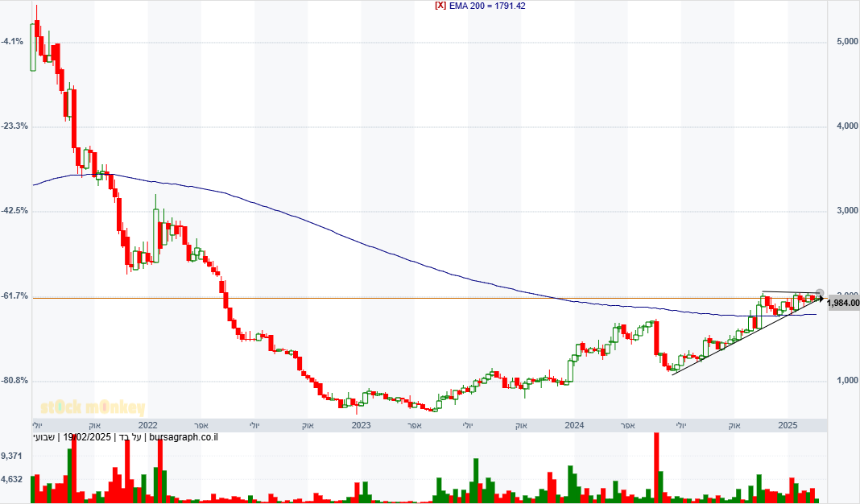Click the 19/02/2025 date in the footer
This screenshot has width=860, height=504.
(87, 437)
